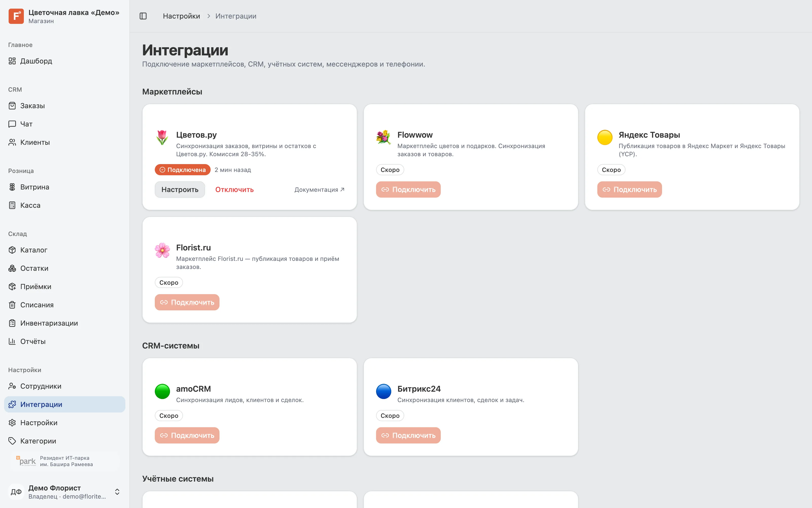Open Сотрудники settings page

tap(64, 386)
